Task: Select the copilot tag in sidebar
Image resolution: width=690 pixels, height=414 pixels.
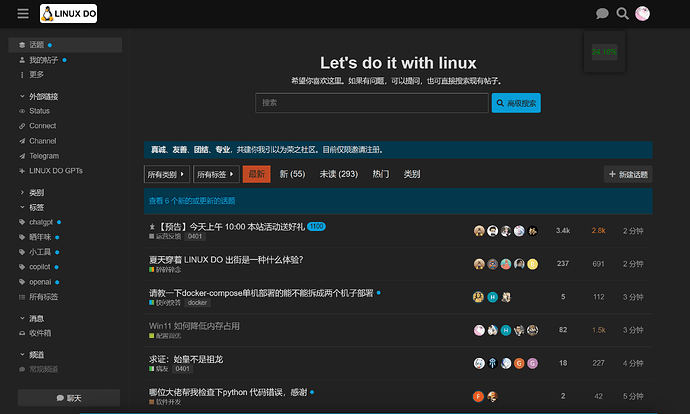Action: (x=39, y=267)
